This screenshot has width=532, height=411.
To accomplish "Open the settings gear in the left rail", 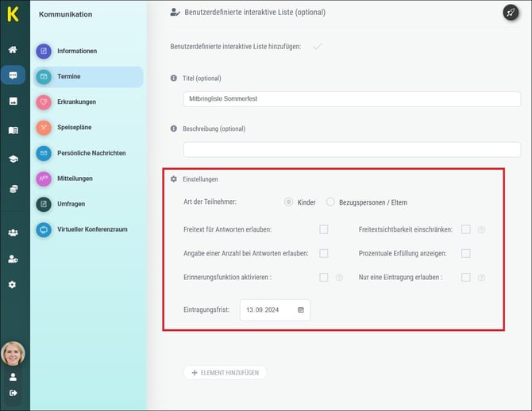I will (x=12, y=285).
